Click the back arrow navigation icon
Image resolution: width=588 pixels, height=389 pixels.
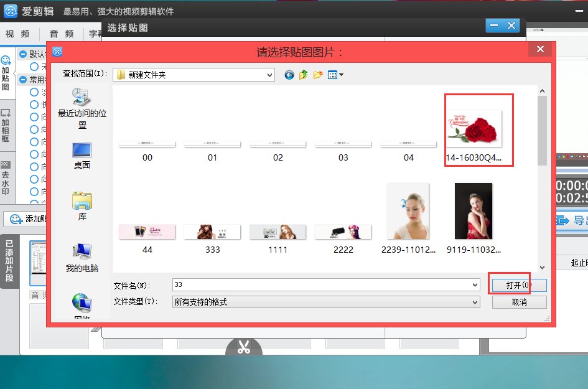point(289,75)
